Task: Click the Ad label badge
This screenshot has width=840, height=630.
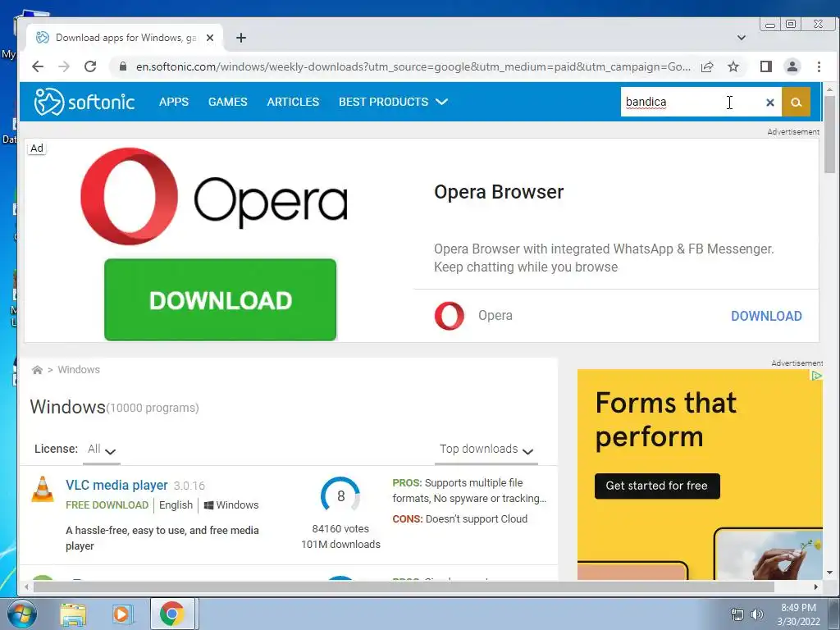Action: point(37,148)
